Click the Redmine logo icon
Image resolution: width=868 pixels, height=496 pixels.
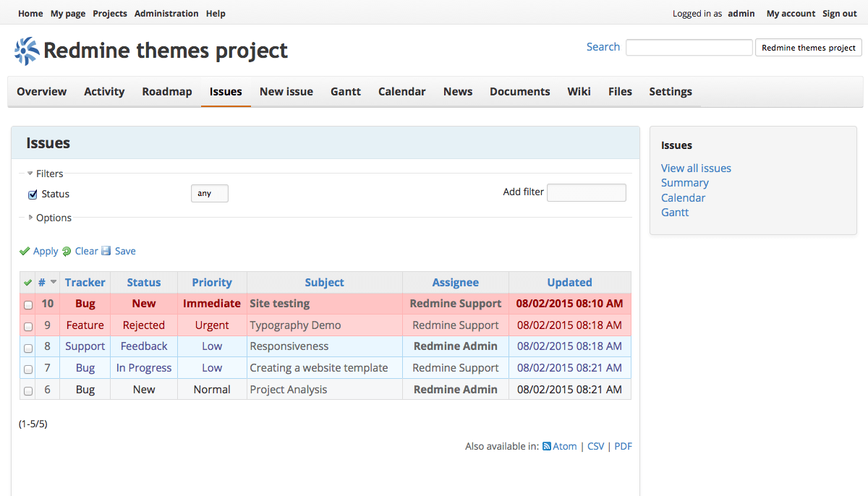pyautogui.click(x=27, y=51)
